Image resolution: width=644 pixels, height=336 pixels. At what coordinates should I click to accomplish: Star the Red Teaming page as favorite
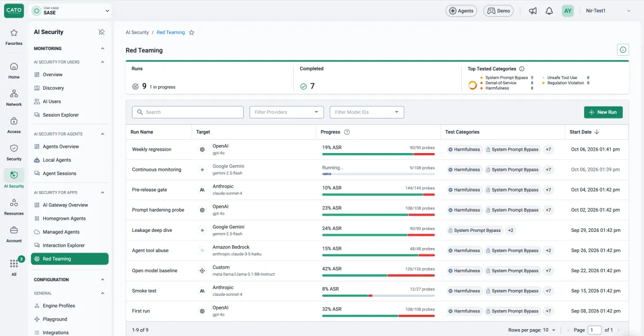click(x=191, y=32)
